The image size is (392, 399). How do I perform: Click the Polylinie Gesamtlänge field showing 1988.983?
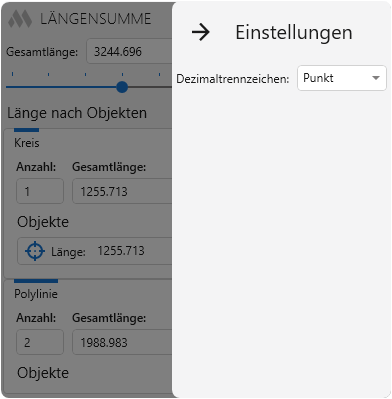coord(122,342)
